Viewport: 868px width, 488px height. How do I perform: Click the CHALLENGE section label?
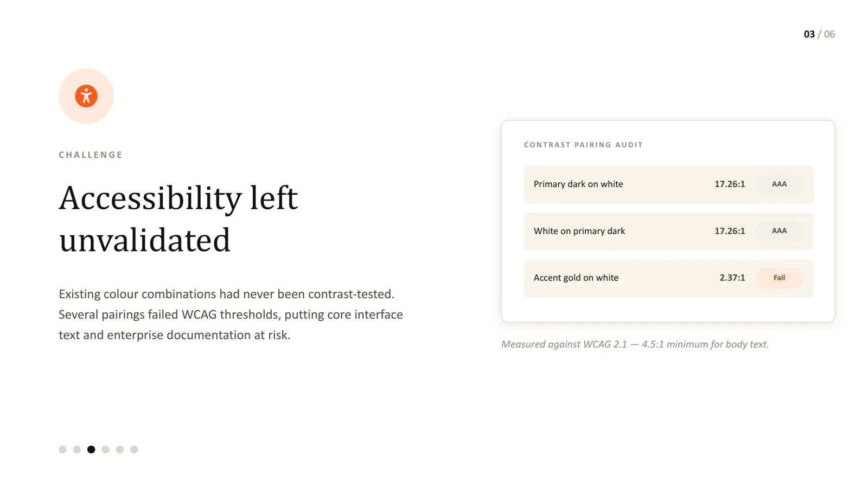(91, 155)
